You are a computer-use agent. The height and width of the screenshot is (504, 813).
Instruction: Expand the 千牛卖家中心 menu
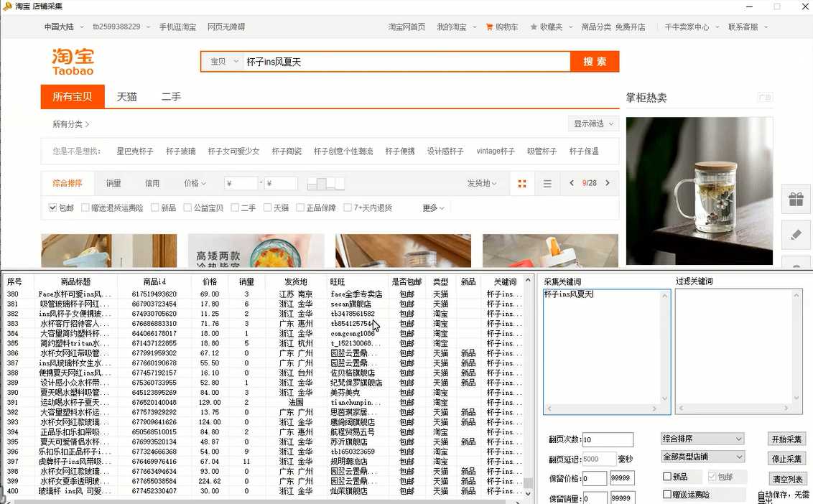[x=691, y=27]
